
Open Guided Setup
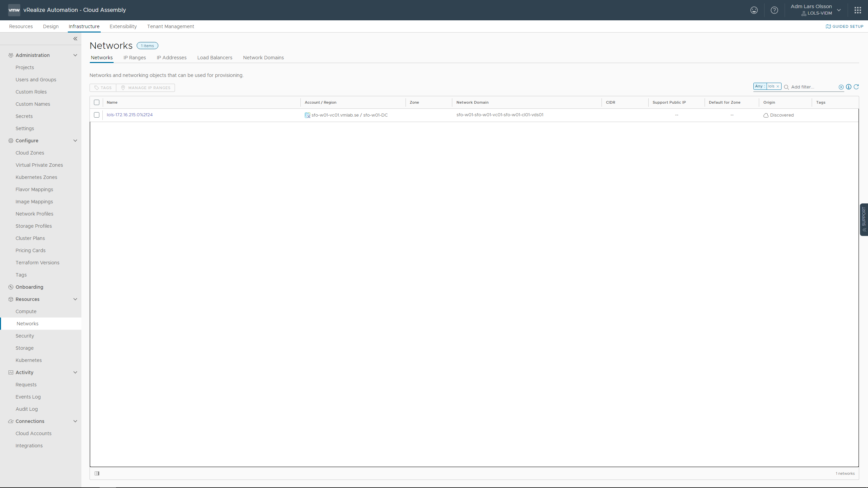click(844, 26)
